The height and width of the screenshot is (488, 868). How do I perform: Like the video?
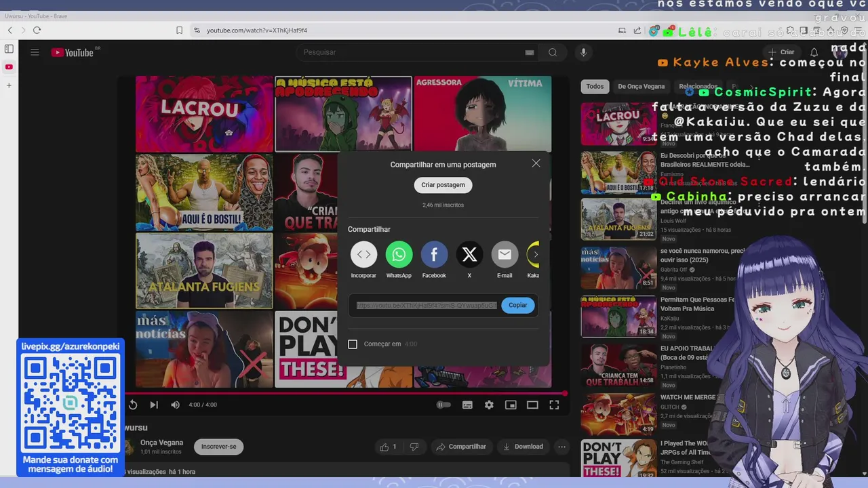pyautogui.click(x=389, y=447)
